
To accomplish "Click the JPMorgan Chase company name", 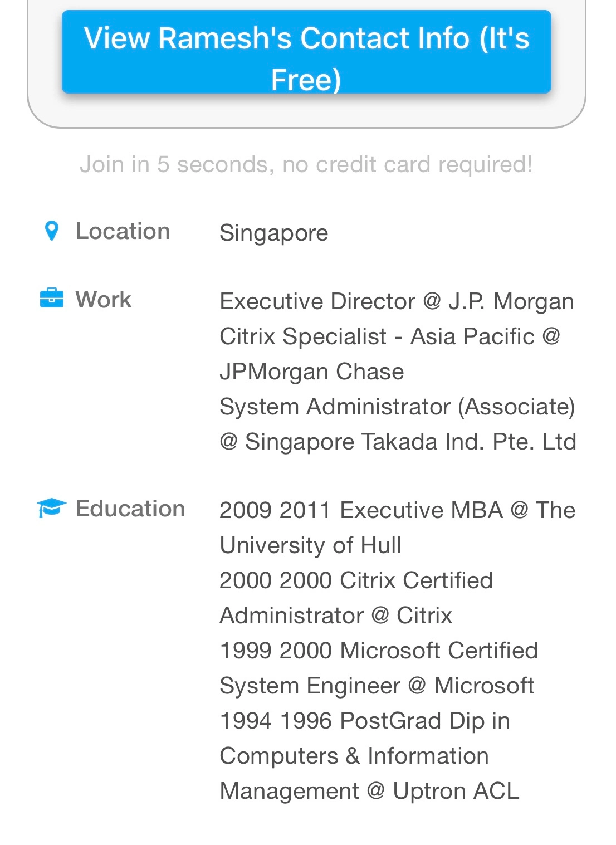I will point(311,372).
